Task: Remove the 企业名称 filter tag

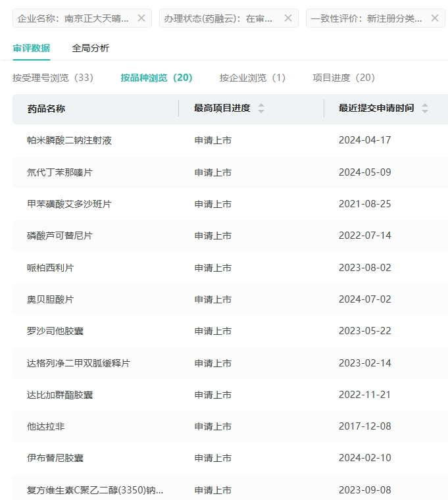Action: (x=141, y=18)
